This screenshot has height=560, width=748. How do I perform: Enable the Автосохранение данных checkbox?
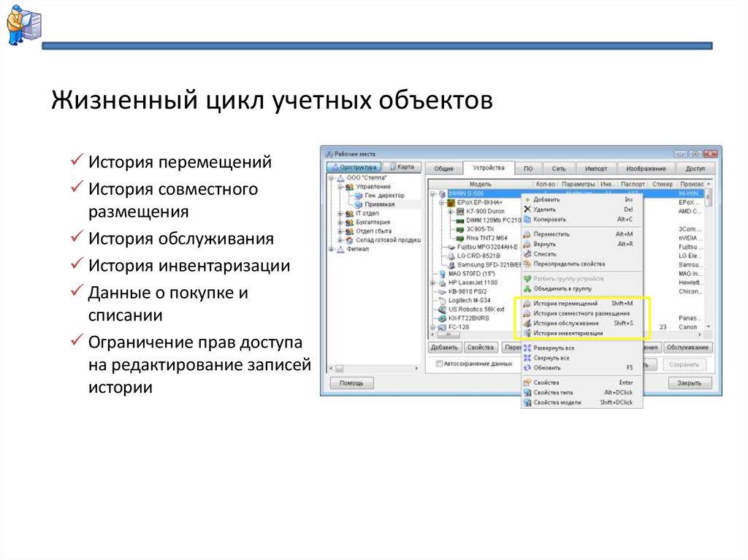[438, 362]
